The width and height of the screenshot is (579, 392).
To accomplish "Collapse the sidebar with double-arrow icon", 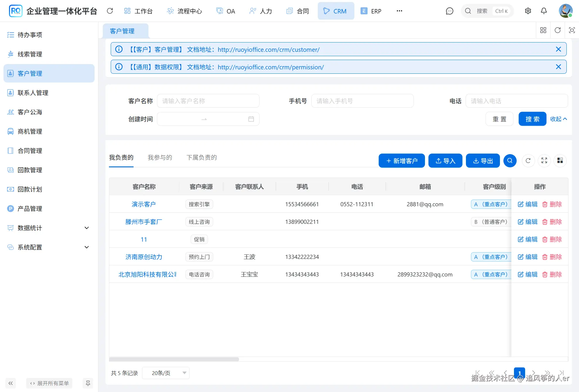I will (x=11, y=383).
